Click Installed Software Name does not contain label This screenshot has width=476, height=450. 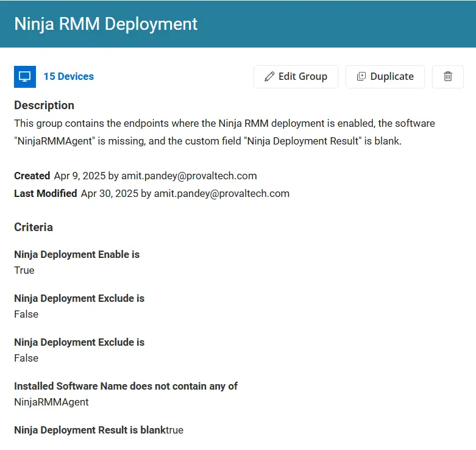(x=126, y=386)
